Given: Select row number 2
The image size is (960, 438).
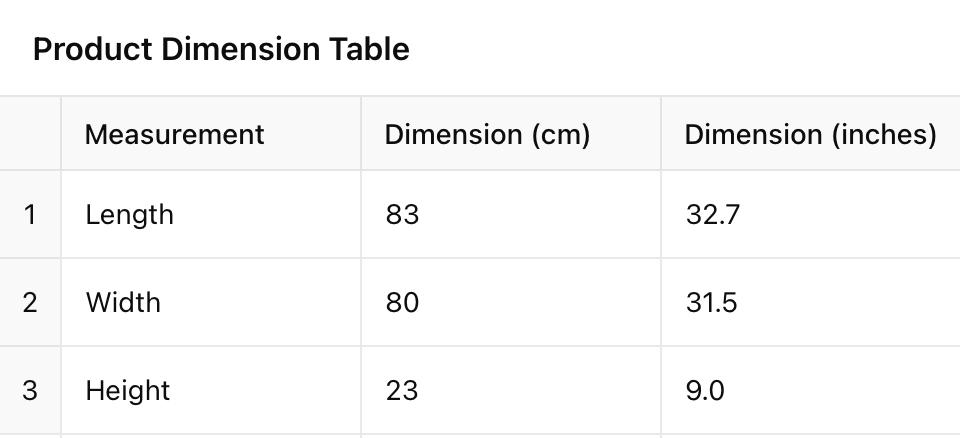Looking at the screenshot, I should coord(30,302).
